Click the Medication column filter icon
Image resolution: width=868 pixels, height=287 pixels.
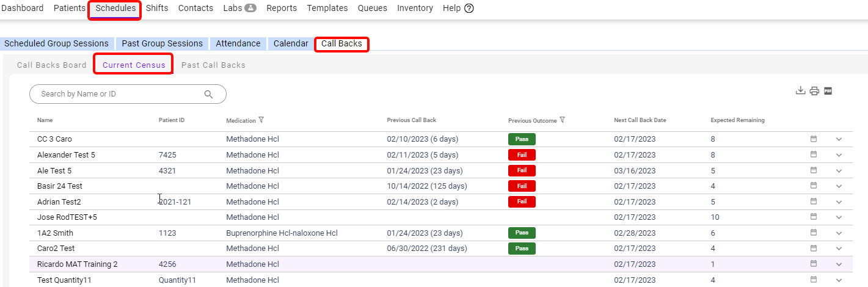[x=261, y=120]
